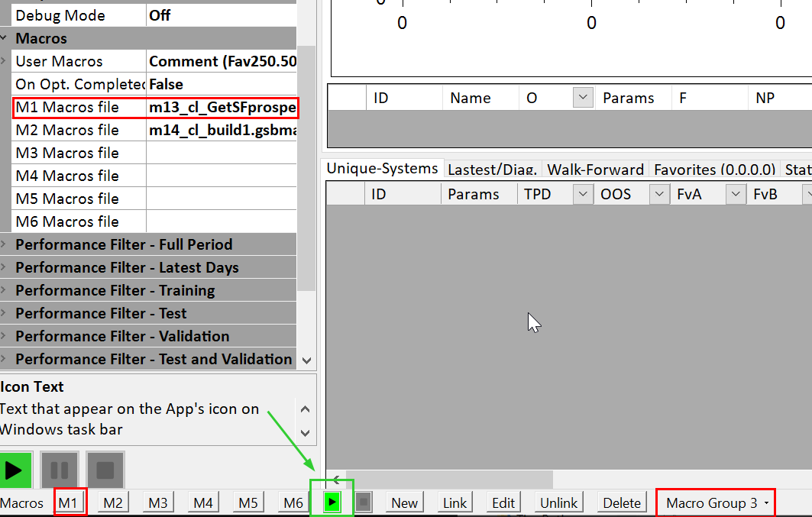The image size is (812, 517).
Task: Collapse the Macros property section
Action: pos(5,38)
